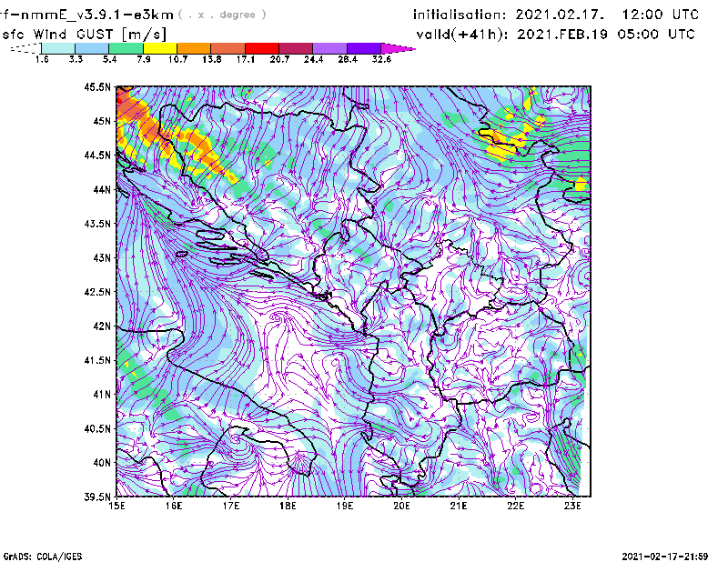The width and height of the screenshot is (728, 562).
Task: Click the legend value '13.8'
Action: (212, 59)
